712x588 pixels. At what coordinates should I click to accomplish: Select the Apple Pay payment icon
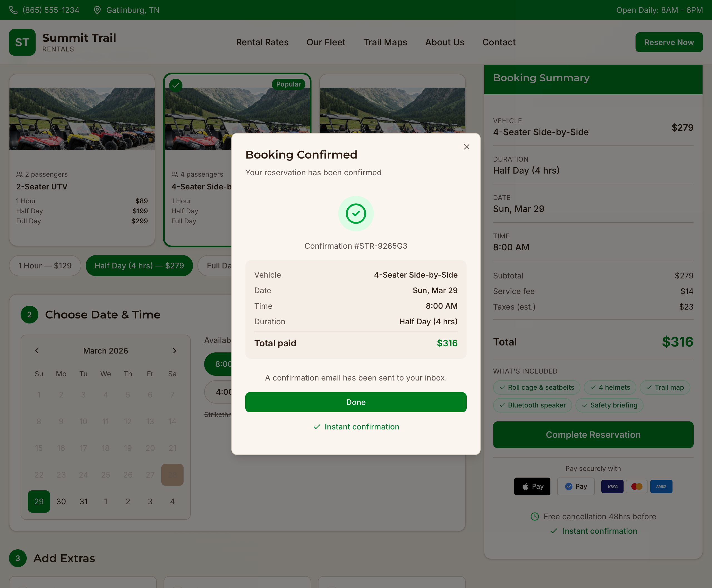532,486
